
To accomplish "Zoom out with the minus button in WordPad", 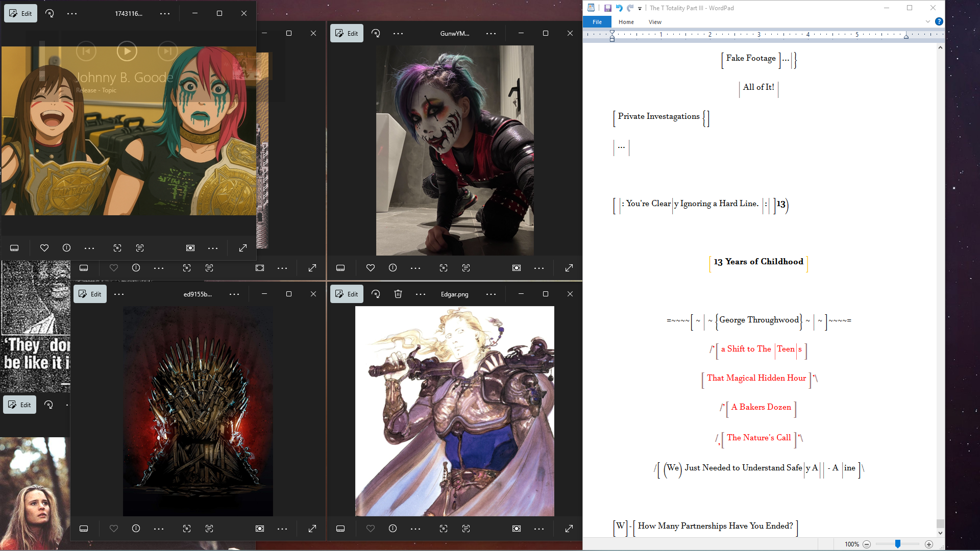I will pyautogui.click(x=867, y=544).
